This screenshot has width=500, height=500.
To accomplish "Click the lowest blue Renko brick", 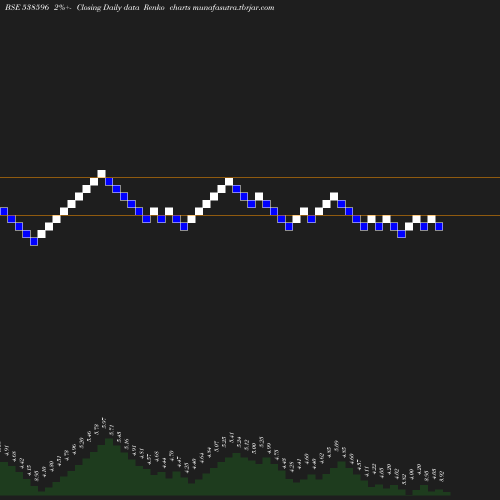I will point(34,242).
